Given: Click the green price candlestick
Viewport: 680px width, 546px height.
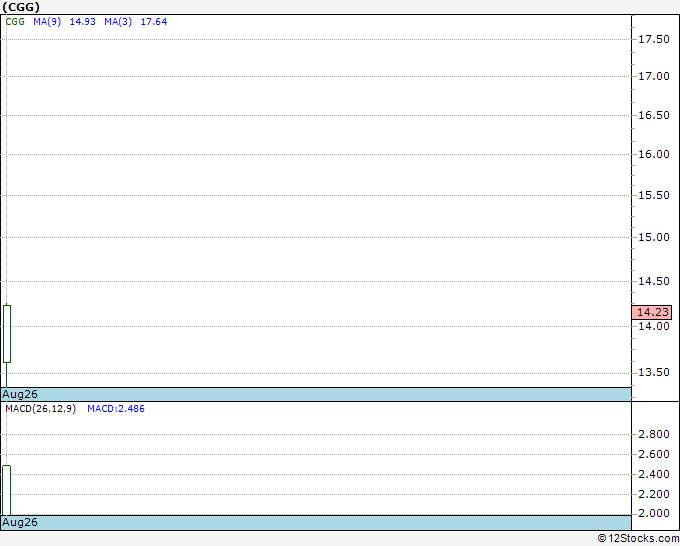Looking at the screenshot, I should [7, 333].
